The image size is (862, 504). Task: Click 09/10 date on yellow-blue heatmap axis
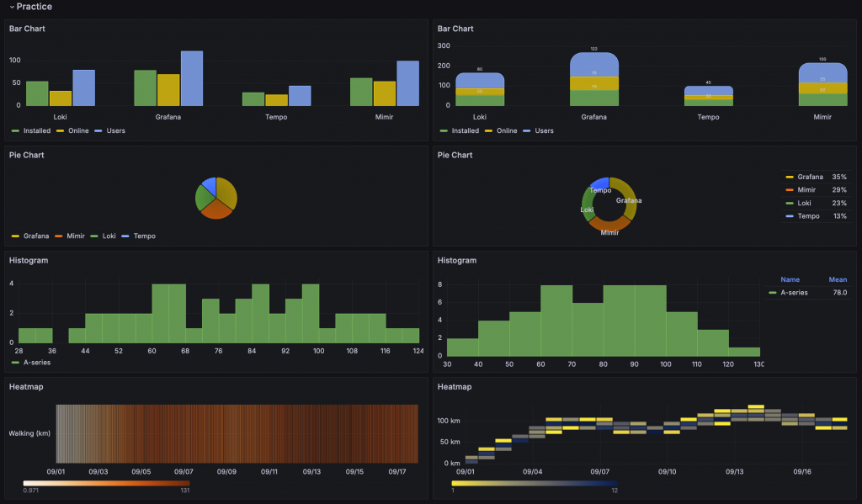coord(667,471)
